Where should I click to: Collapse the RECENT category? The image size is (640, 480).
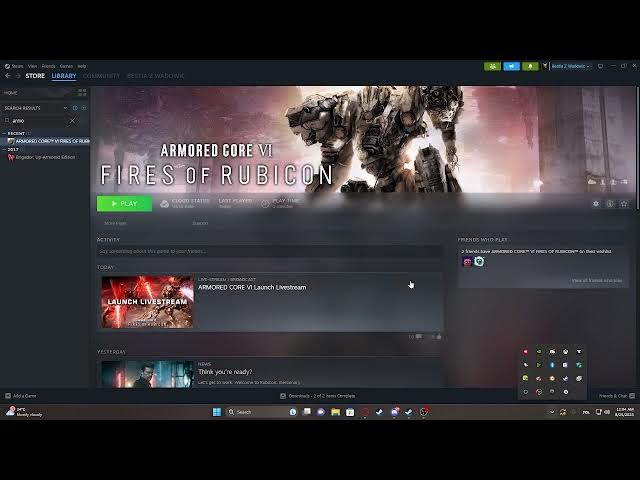[x=4, y=133]
